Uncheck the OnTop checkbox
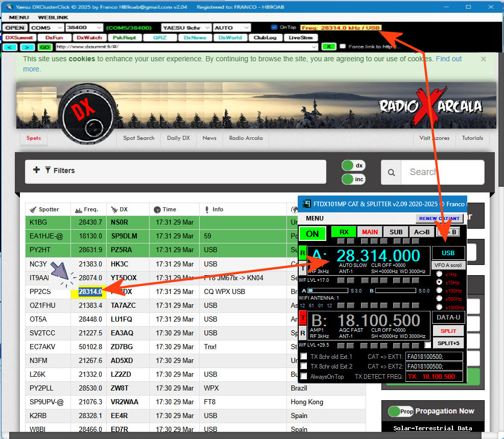 275,28
